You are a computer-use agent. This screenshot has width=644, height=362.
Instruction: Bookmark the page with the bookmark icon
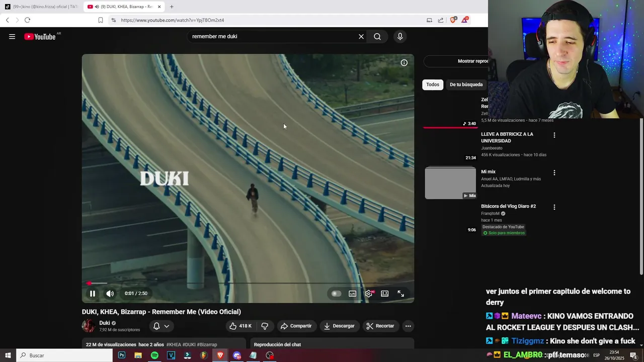pos(101,20)
